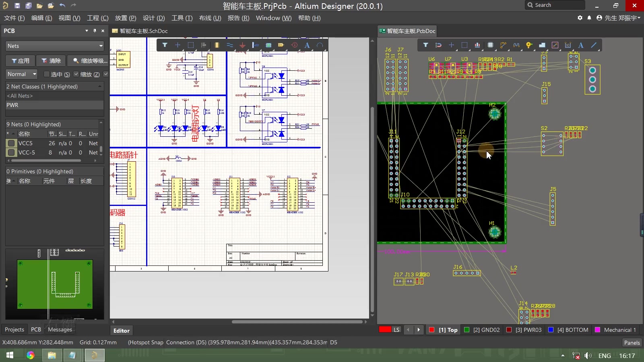The width and height of the screenshot is (644, 362).
Task: Open the 视图 (V) menu
Action: (69, 18)
